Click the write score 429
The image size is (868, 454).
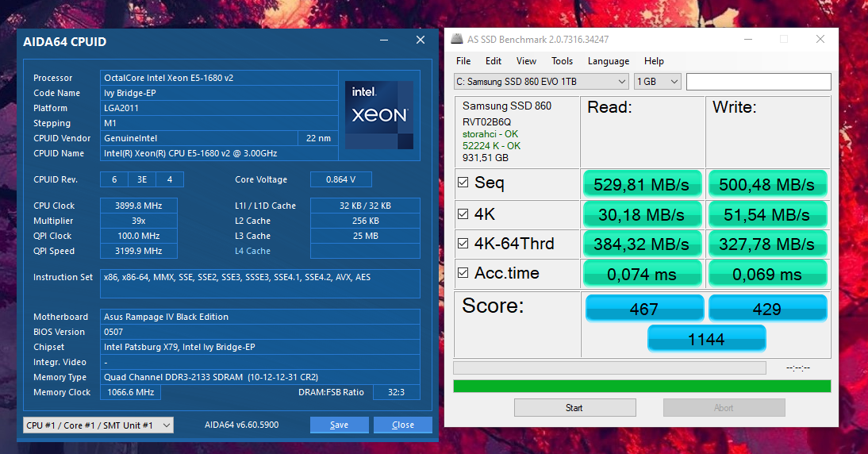[x=767, y=309]
